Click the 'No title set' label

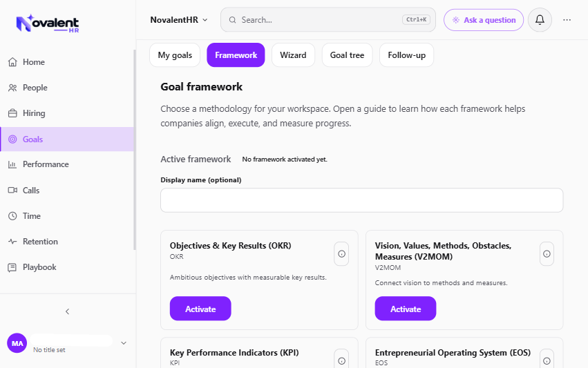pyautogui.click(x=49, y=349)
